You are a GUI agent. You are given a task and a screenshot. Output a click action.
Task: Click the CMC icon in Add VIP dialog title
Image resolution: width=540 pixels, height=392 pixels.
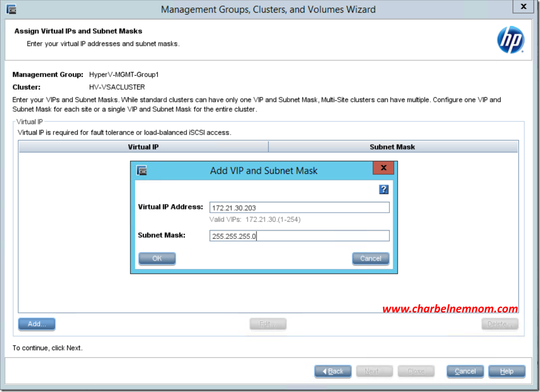pos(142,170)
